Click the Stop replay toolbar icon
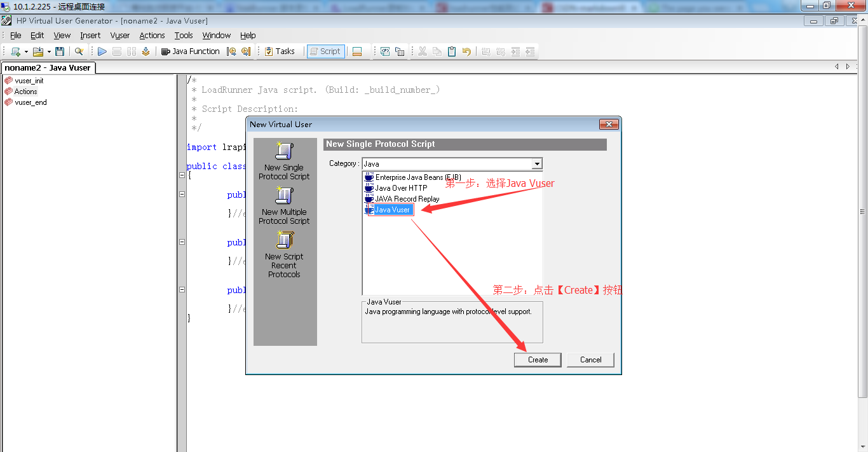Image resolution: width=868 pixels, height=452 pixels. point(117,51)
